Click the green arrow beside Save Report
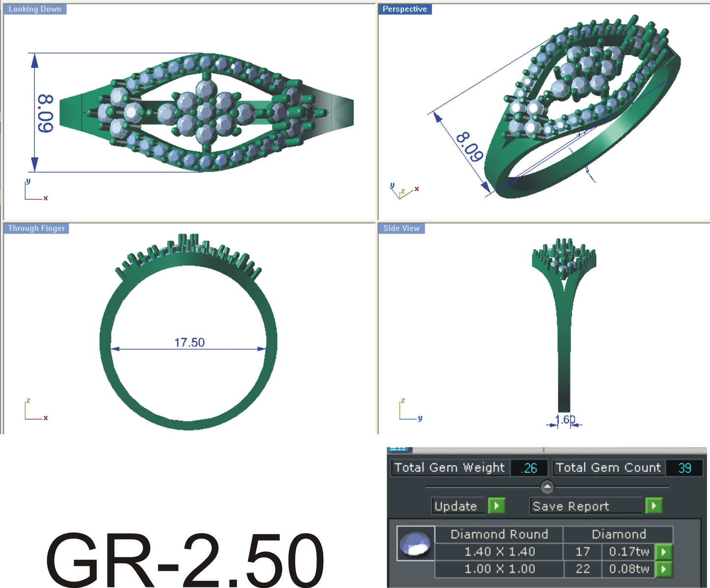The width and height of the screenshot is (710, 588). pyautogui.click(x=653, y=506)
